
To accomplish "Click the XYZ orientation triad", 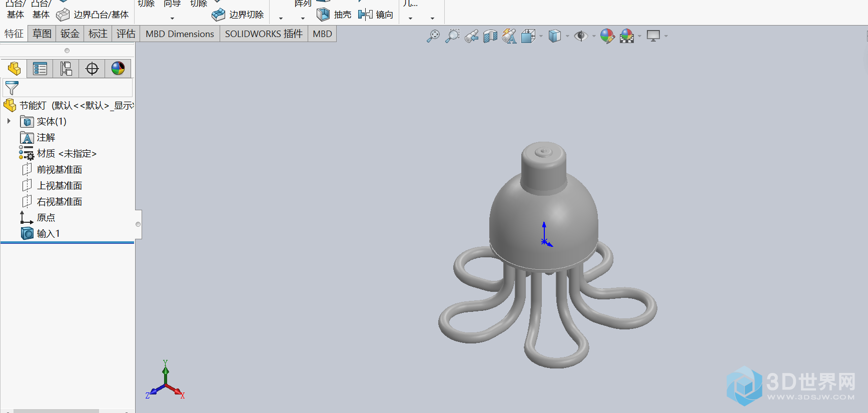I will coord(166,380).
